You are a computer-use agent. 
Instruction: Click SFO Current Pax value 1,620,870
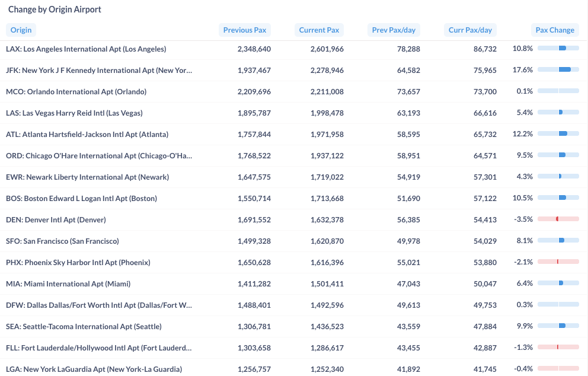tap(327, 241)
